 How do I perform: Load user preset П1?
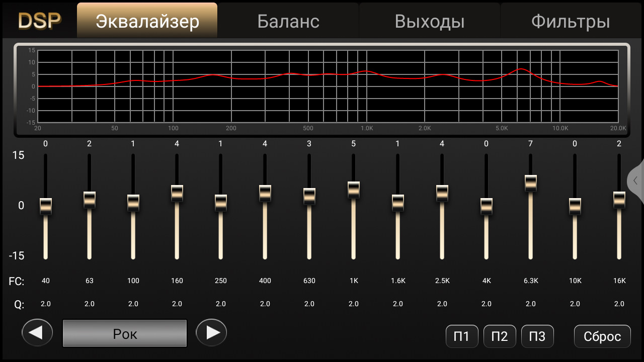click(462, 336)
